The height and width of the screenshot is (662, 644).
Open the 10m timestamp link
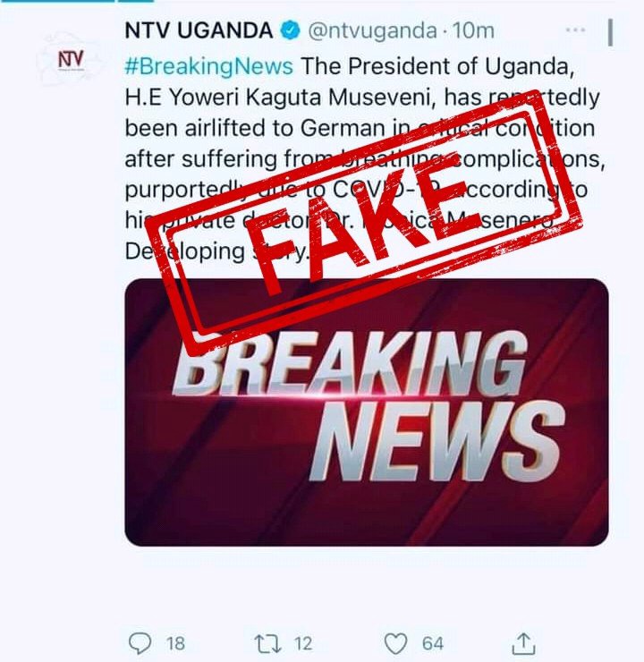point(472,30)
